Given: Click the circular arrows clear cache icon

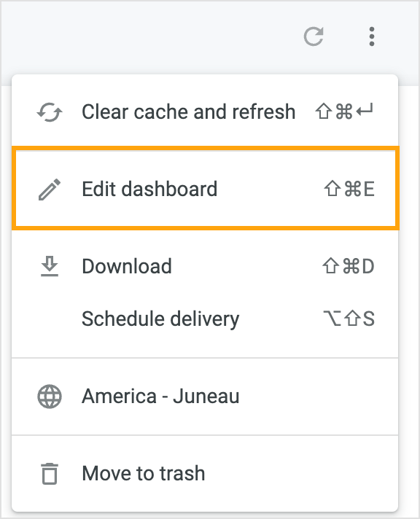Looking at the screenshot, I should [50, 112].
